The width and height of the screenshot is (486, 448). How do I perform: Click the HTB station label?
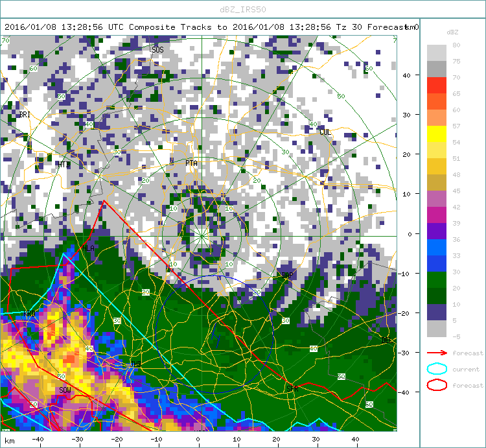(64, 164)
